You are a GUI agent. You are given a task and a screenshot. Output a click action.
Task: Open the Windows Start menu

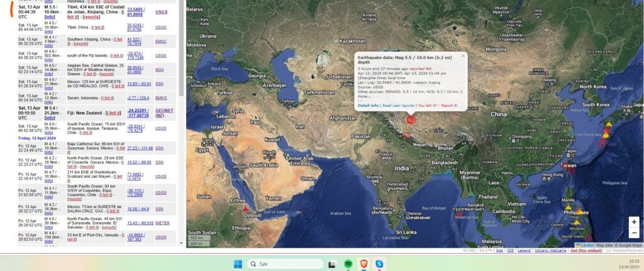[x=238, y=264]
